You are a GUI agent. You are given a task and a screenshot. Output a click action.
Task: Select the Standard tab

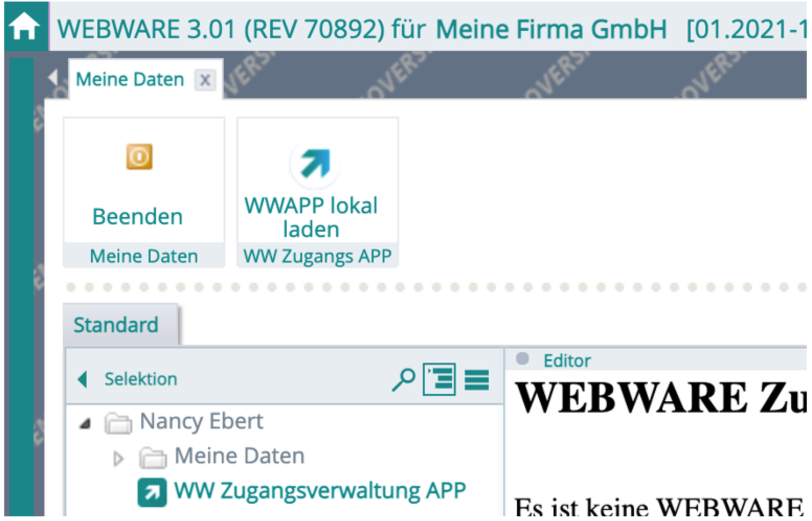(x=116, y=325)
